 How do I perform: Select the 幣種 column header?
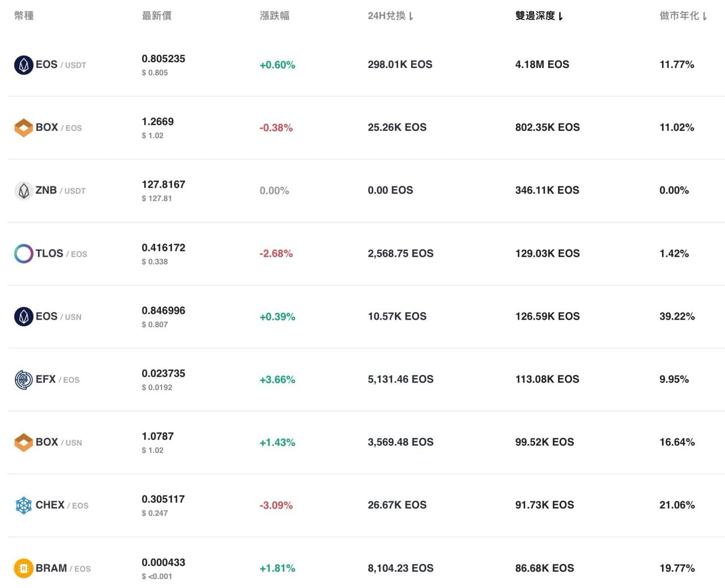pyautogui.click(x=23, y=16)
